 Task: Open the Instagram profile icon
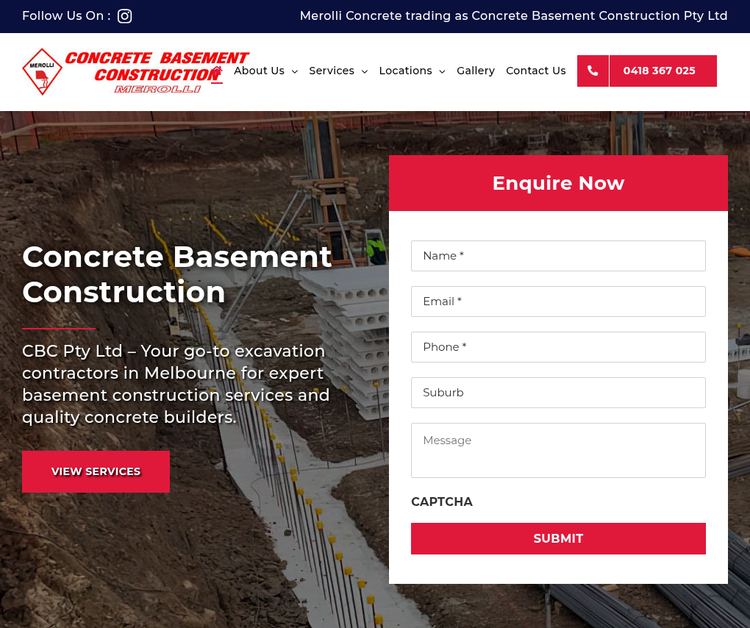point(125,16)
